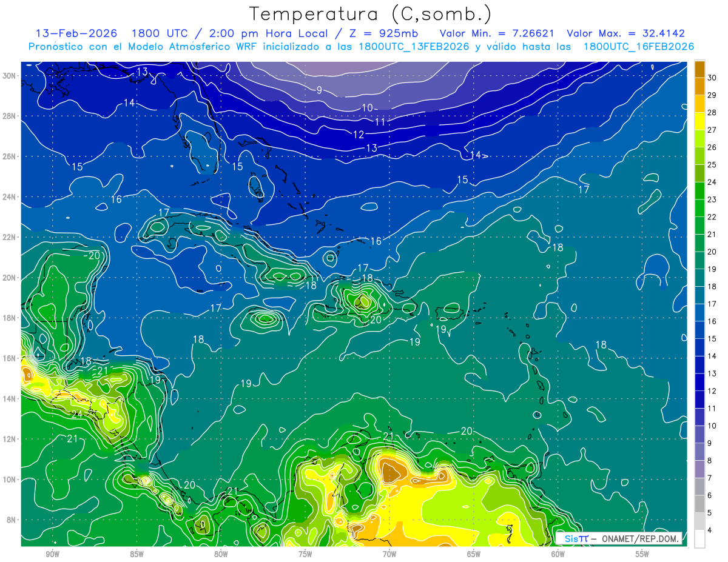The width and height of the screenshot is (728, 562).
Task: Click the '10' isotherm contour label on the map
Action: click(368, 107)
